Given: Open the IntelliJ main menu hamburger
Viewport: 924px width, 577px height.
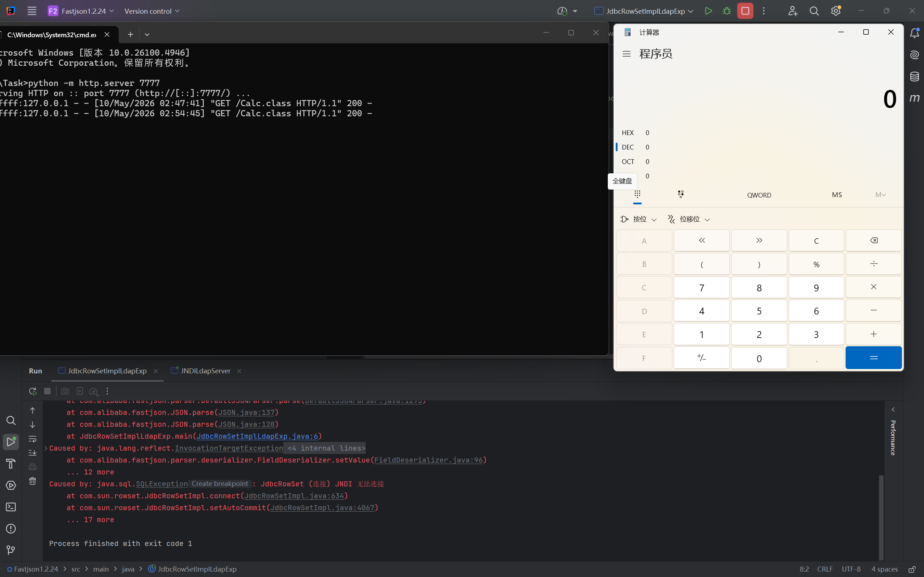Looking at the screenshot, I should pos(32,11).
